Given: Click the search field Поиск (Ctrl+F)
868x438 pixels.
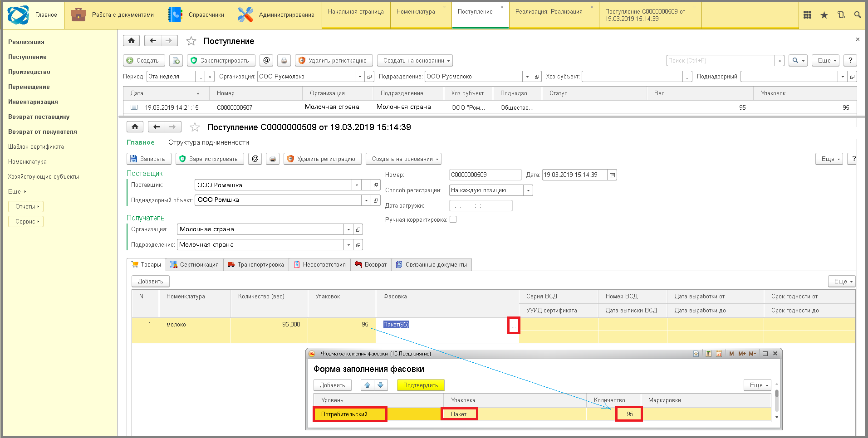Looking at the screenshot, I should 721,61.
